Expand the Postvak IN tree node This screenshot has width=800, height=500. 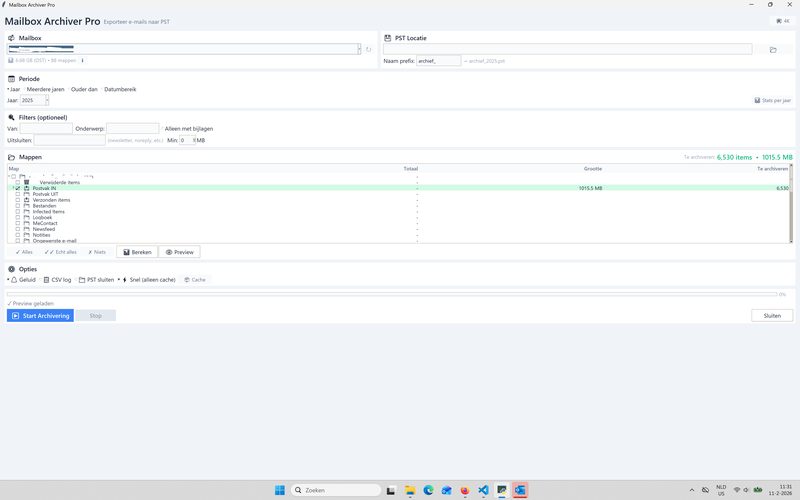(13, 188)
